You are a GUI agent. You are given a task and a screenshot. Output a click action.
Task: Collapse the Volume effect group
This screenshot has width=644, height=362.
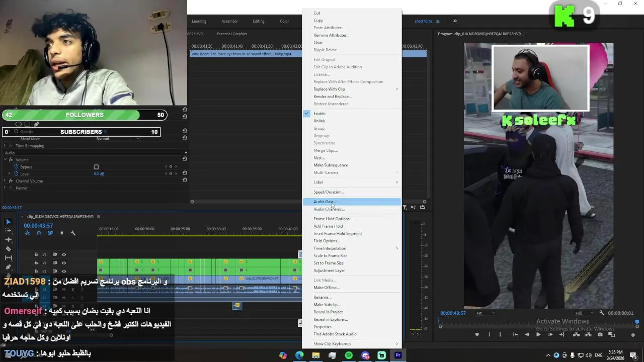(x=5, y=159)
